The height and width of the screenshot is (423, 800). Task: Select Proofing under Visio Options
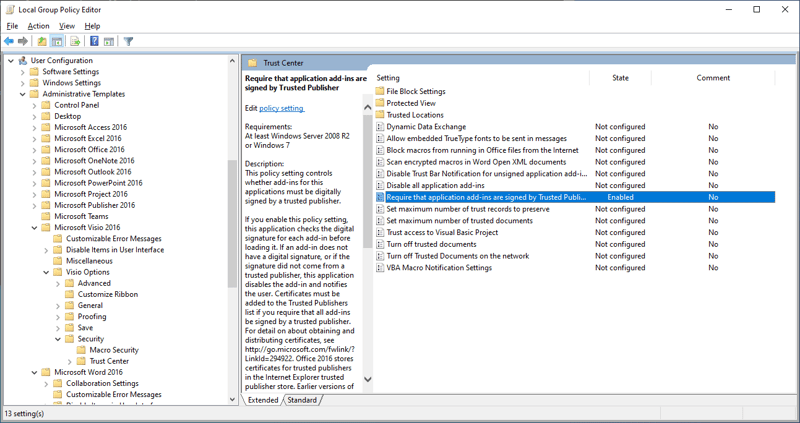pos(92,316)
